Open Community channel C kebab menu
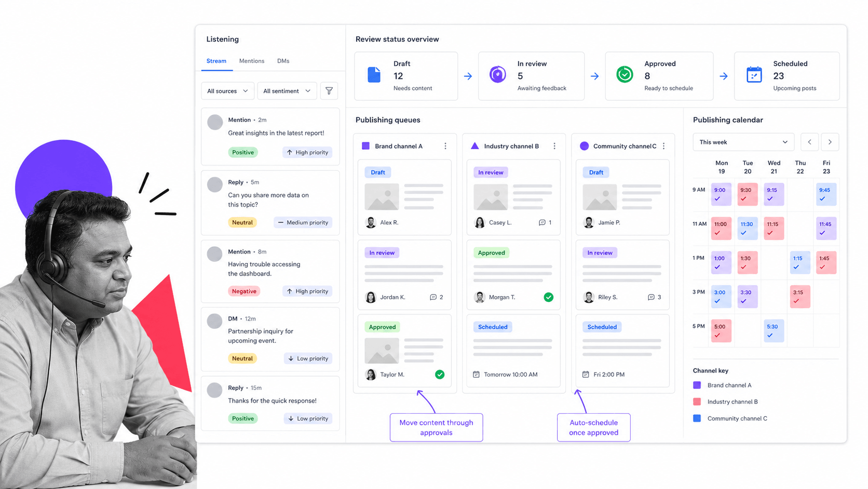 coord(663,146)
